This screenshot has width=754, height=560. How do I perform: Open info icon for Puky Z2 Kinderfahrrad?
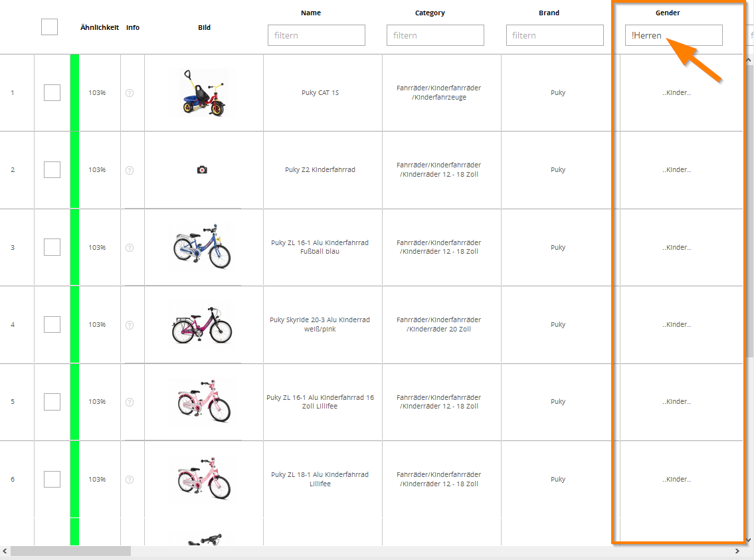[x=130, y=170]
